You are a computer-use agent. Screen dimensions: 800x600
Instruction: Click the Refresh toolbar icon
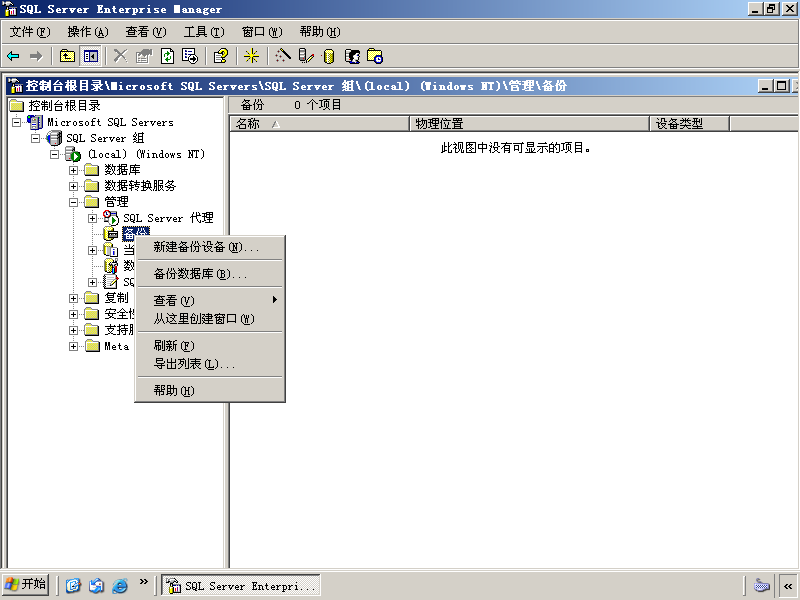167,56
